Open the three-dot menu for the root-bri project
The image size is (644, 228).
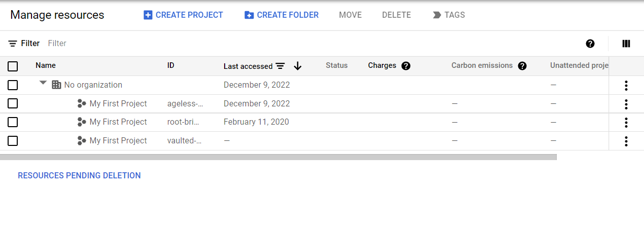[626, 122]
